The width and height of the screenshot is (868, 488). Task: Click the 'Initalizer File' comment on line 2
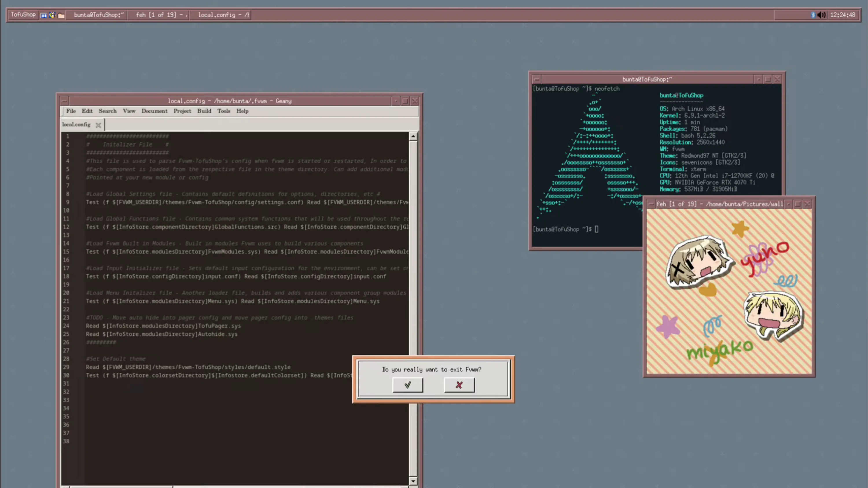click(127, 145)
